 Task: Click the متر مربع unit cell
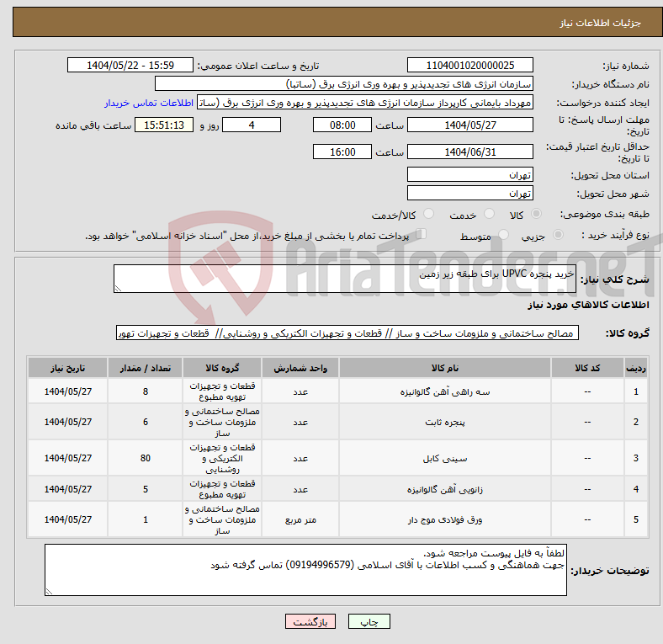tap(300, 519)
